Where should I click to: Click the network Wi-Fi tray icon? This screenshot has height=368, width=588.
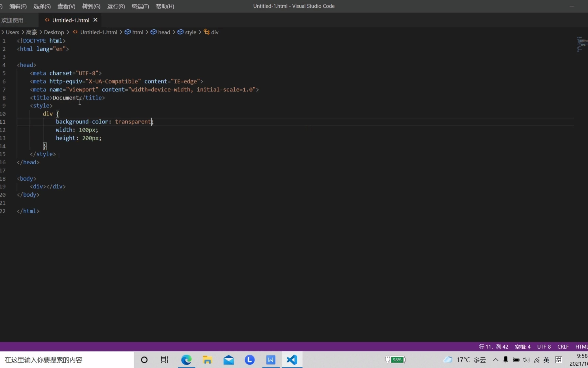pyautogui.click(x=537, y=360)
